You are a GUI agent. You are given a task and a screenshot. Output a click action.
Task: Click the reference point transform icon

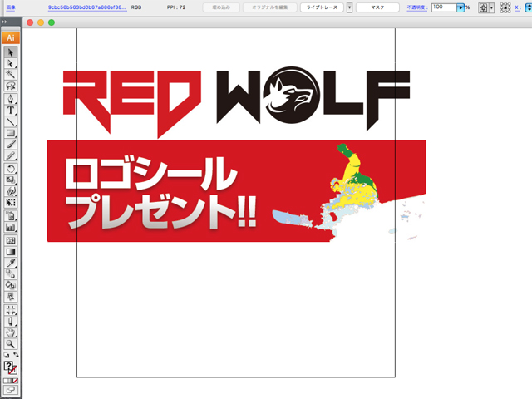(505, 7)
